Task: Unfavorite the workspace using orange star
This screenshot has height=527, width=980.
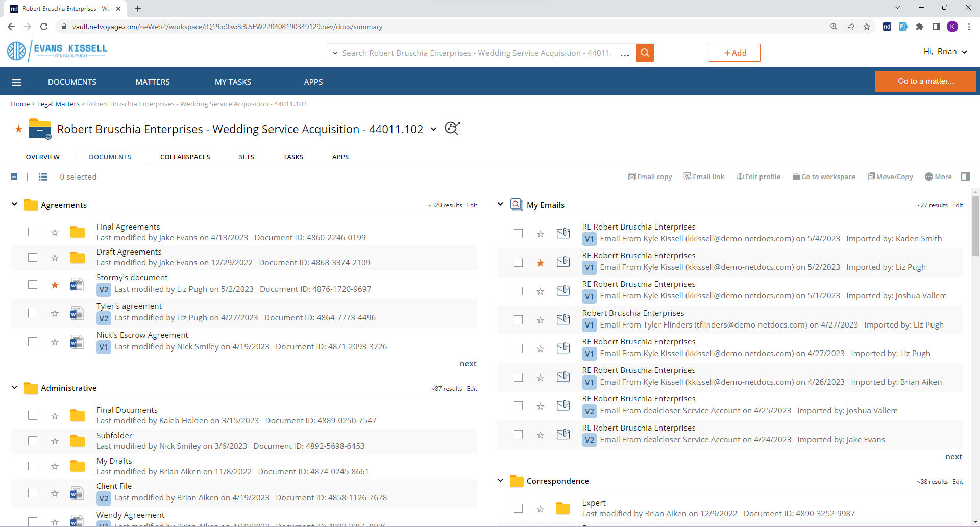Action: tap(19, 129)
